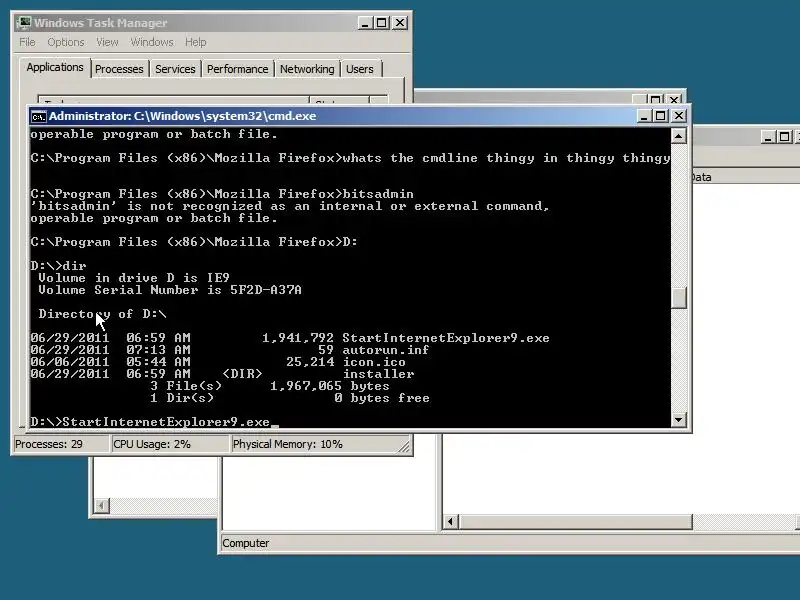Screen dimensions: 800x600
Task: Click the 'whats the cmdline thingy' command line
Action: (x=350, y=158)
